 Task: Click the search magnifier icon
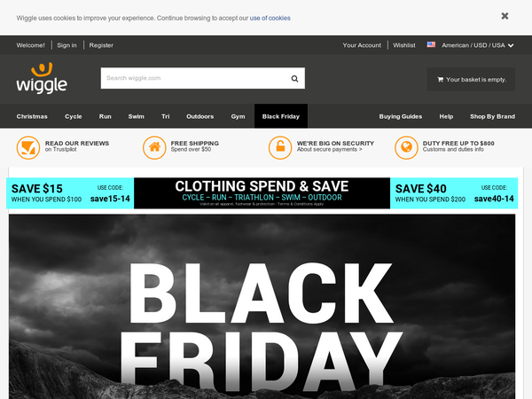(x=294, y=79)
